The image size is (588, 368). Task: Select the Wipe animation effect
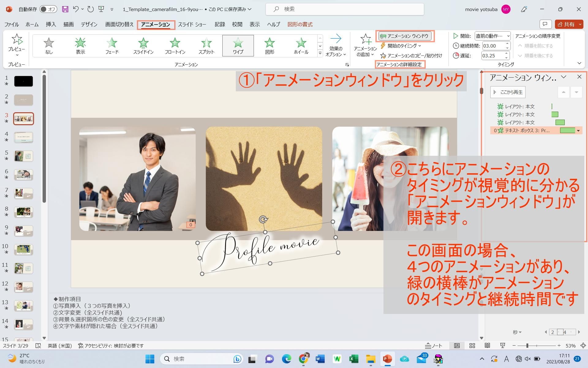tap(238, 46)
